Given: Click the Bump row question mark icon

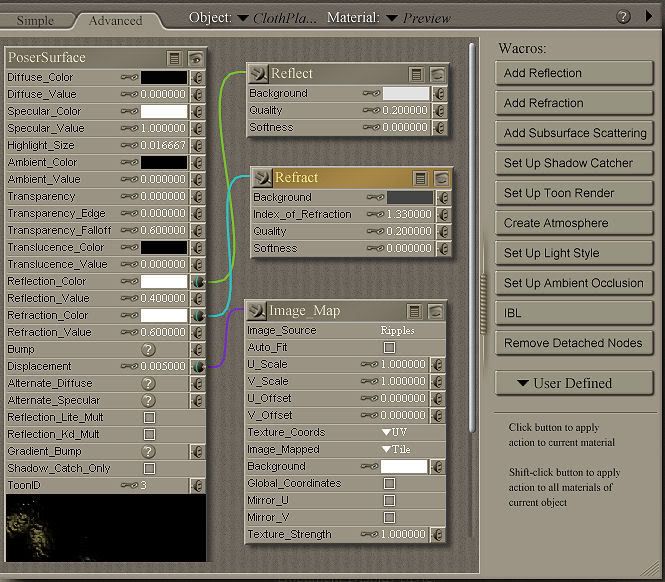Looking at the screenshot, I should [x=148, y=349].
